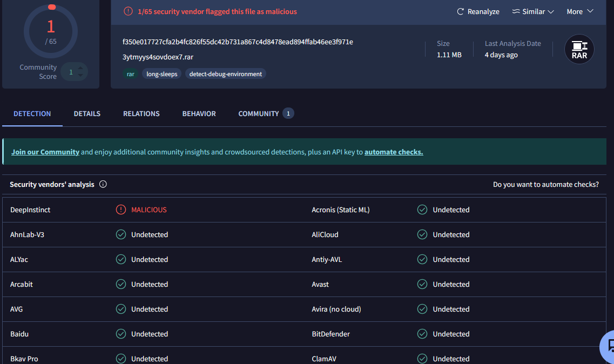This screenshot has height=364, width=614.
Task: Click the check icon for Acronis (Static ML)
Action: 422,210
